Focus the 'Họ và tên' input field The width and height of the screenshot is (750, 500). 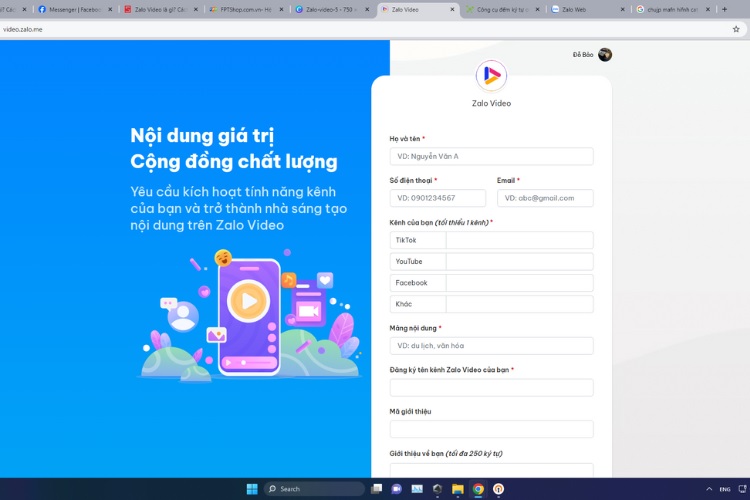(x=491, y=156)
